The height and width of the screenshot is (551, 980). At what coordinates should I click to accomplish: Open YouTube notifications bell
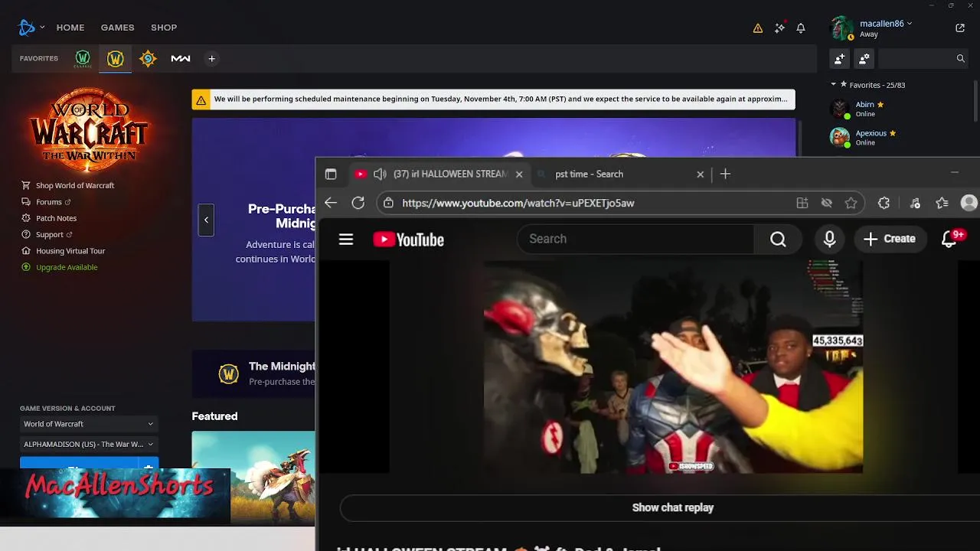(x=950, y=239)
